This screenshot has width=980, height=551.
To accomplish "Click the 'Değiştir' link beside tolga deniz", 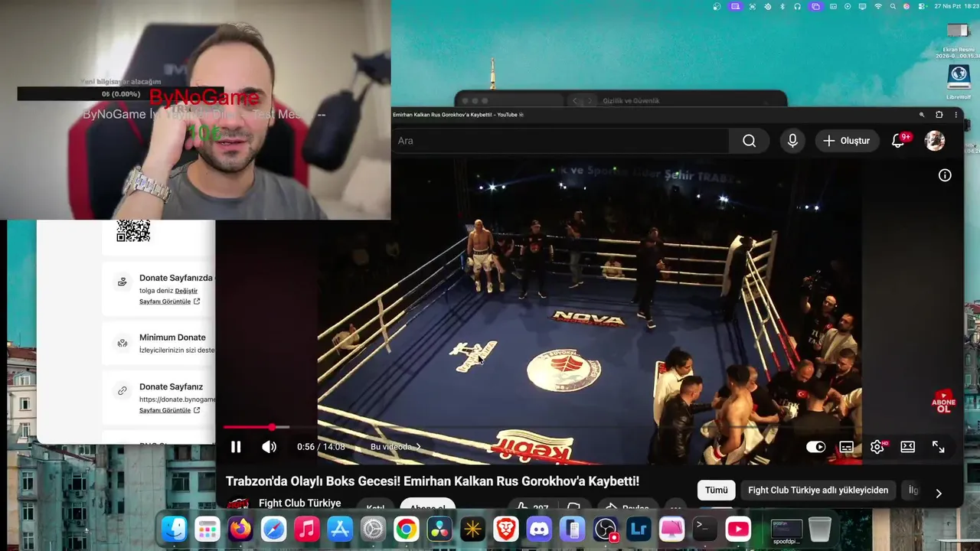I will (x=186, y=291).
